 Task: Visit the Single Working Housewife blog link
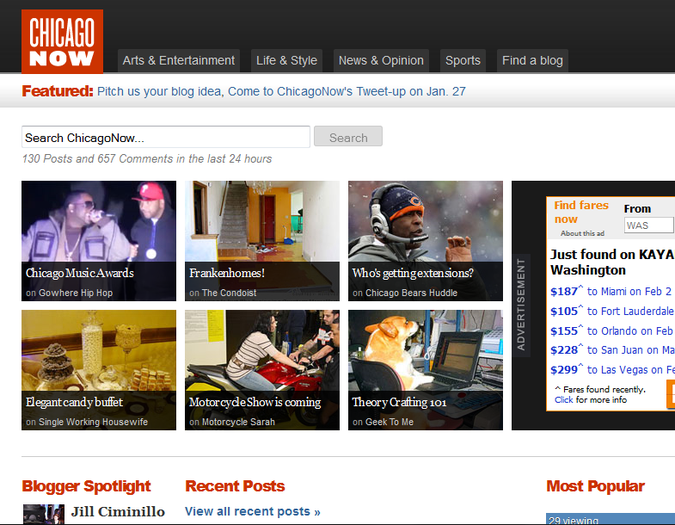(x=93, y=422)
